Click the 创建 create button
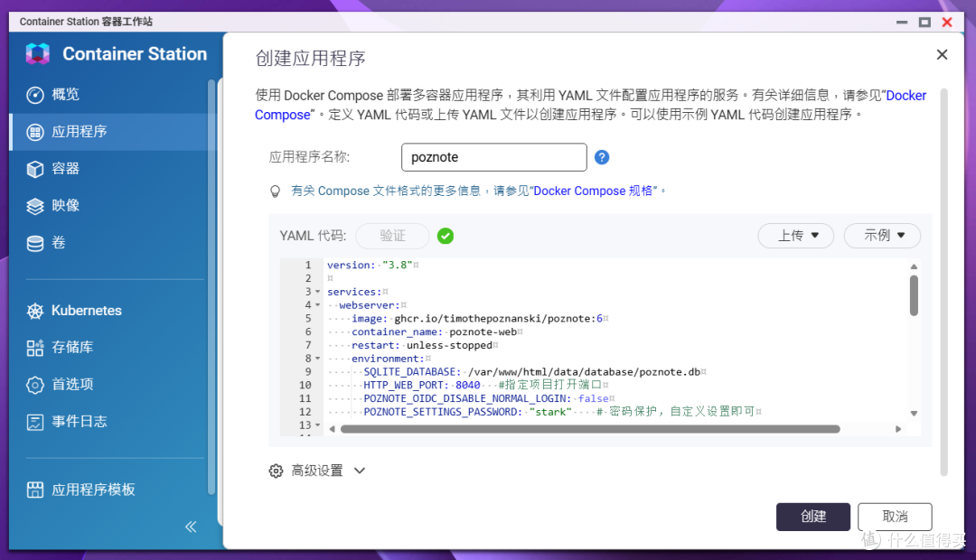Screen dimensions: 976x560 813,517
